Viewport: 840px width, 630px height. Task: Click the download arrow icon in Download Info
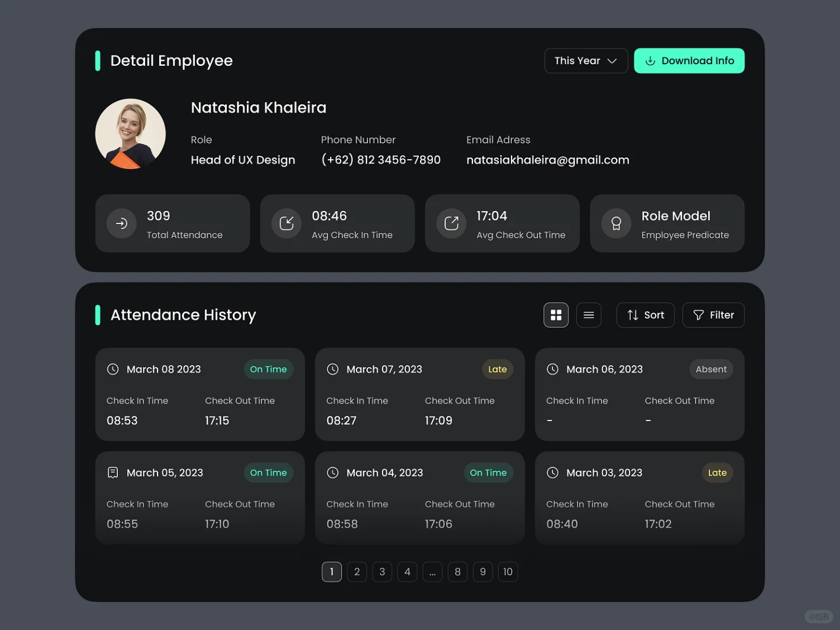point(650,61)
